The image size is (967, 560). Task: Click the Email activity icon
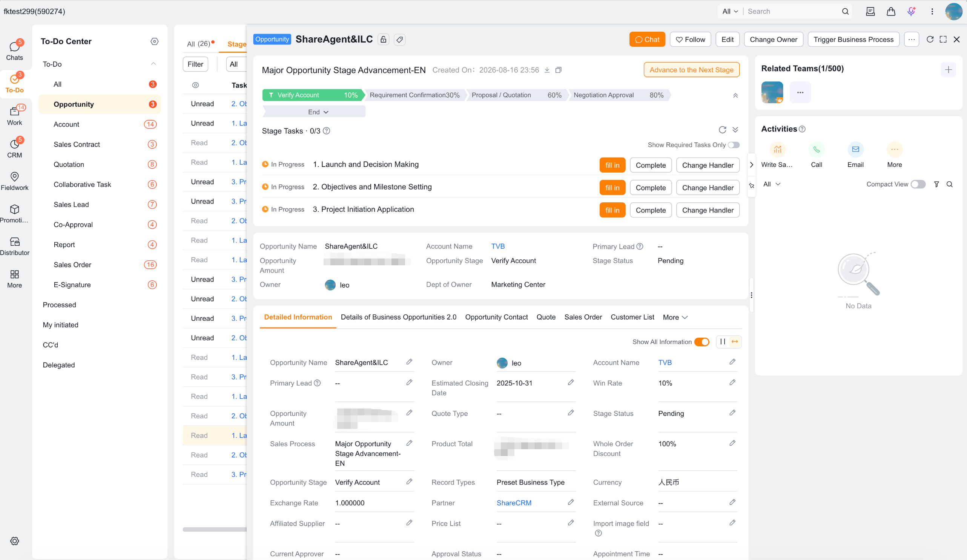click(855, 155)
